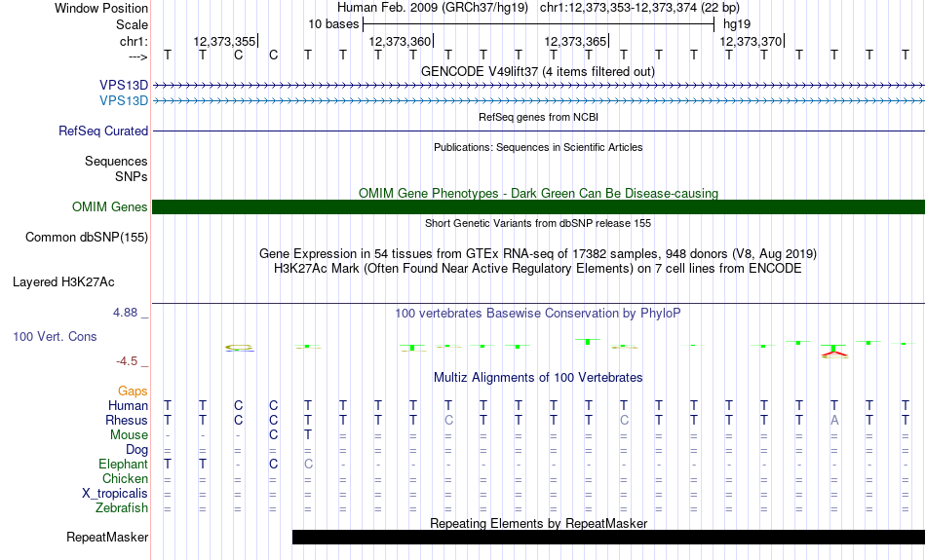The image size is (926, 560).
Task: Click 'Publications: Sequences in Scientific Articles' title
Action: click(538, 147)
